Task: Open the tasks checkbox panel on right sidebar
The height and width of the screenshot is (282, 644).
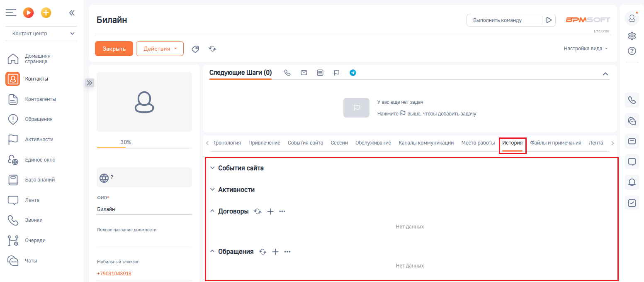Action: pos(632,203)
